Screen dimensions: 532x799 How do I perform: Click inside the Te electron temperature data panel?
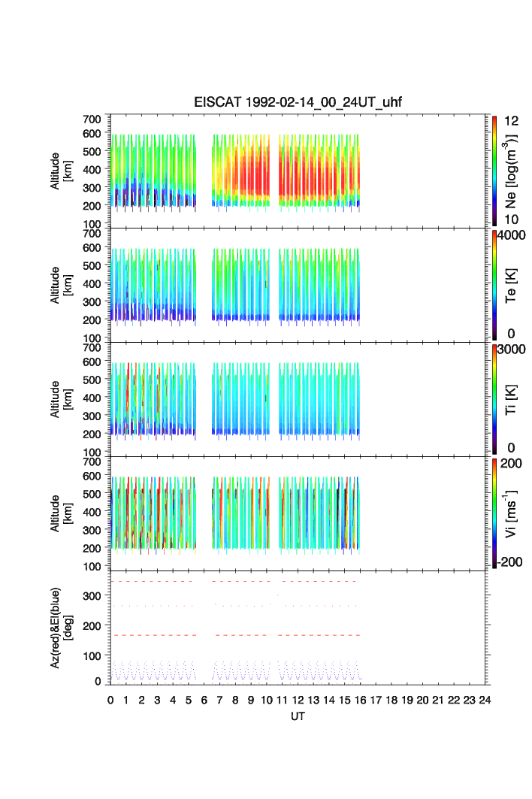298,286
